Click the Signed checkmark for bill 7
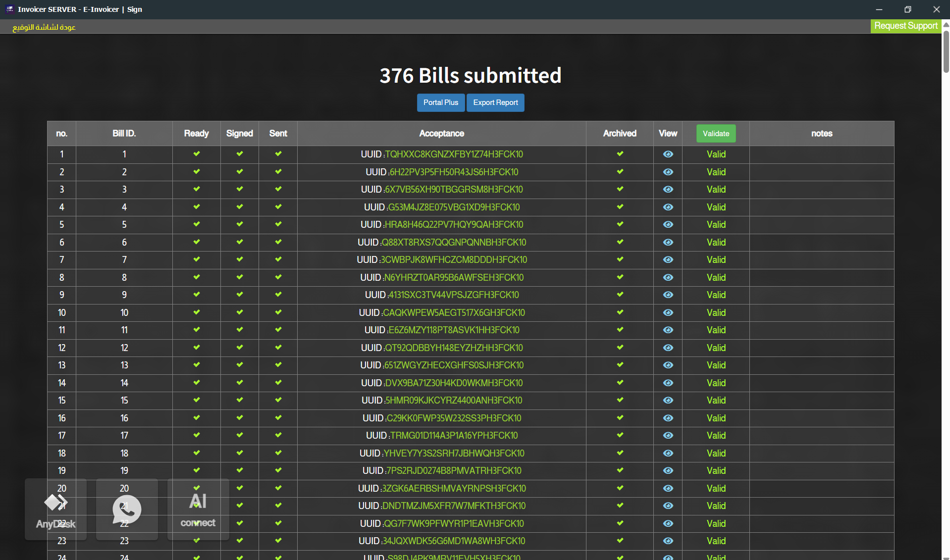The width and height of the screenshot is (950, 560). 240,259
